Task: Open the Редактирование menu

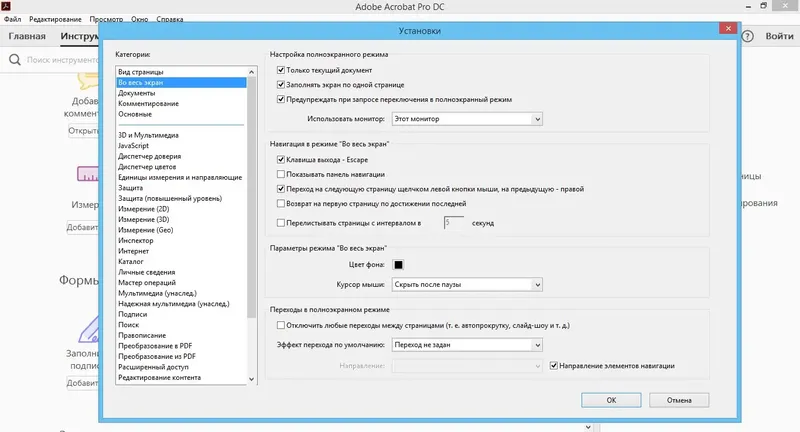Action: (x=55, y=19)
